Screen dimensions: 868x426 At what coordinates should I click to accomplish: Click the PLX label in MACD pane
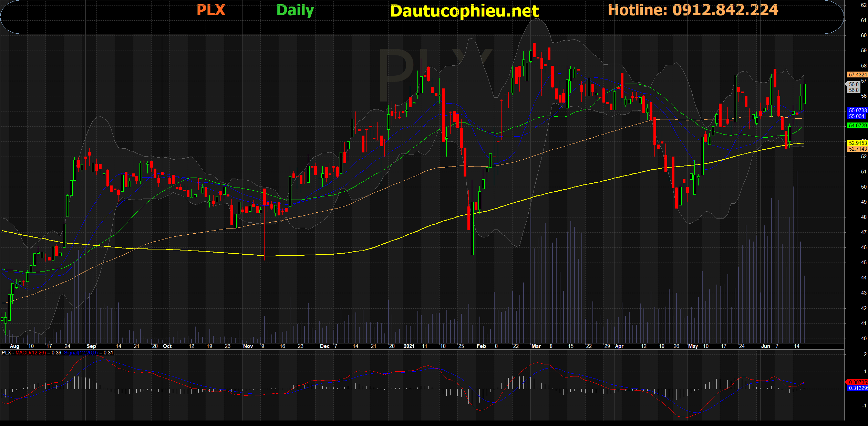click(6, 353)
